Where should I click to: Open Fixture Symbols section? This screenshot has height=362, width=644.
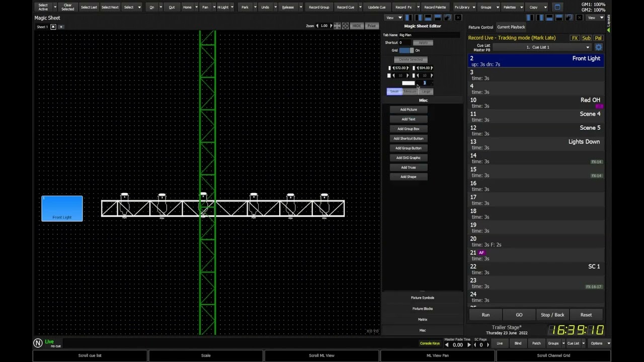(423, 298)
